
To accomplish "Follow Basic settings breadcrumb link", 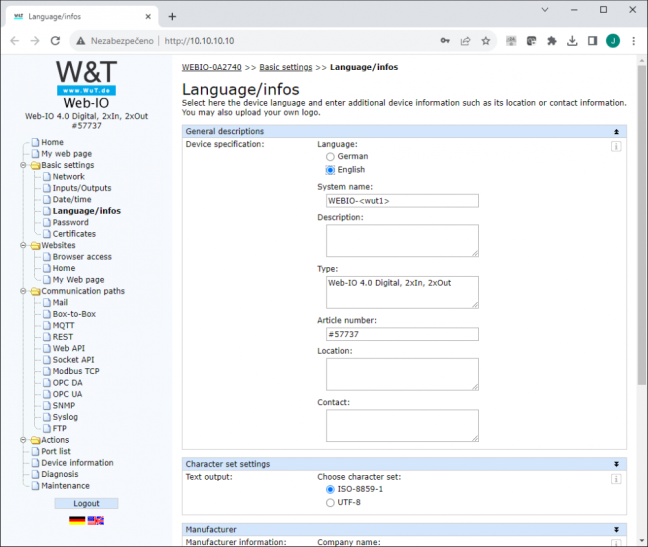I will pyautogui.click(x=286, y=67).
